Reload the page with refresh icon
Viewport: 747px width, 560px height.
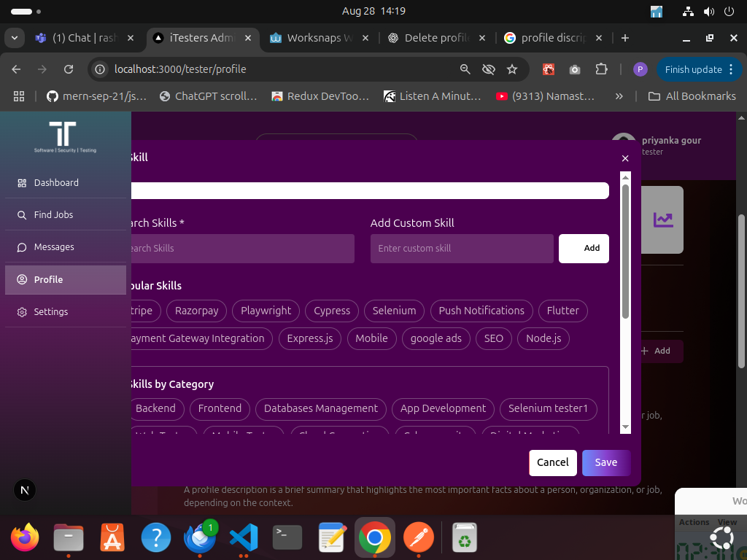69,69
